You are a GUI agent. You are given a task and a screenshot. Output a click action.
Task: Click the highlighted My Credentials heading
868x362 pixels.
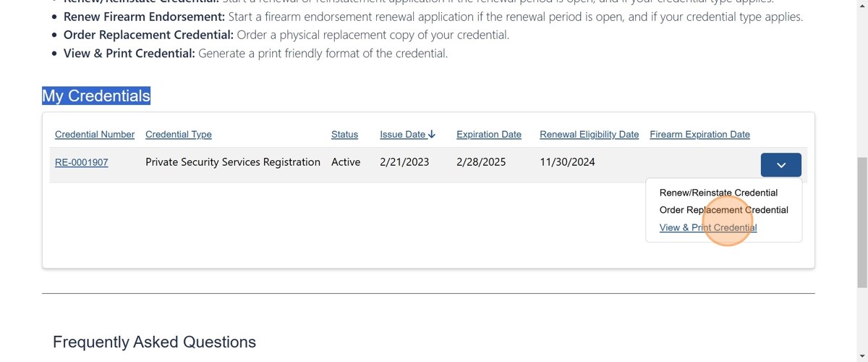[96, 96]
